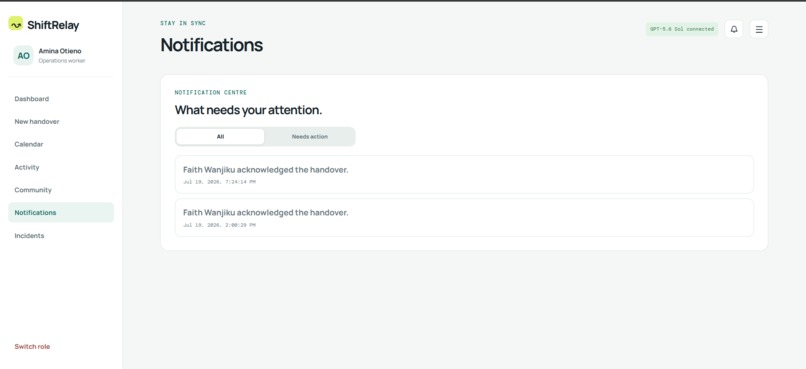Viewport: 806px width, 369px height.
Task: Open New handover page
Action: click(61, 122)
